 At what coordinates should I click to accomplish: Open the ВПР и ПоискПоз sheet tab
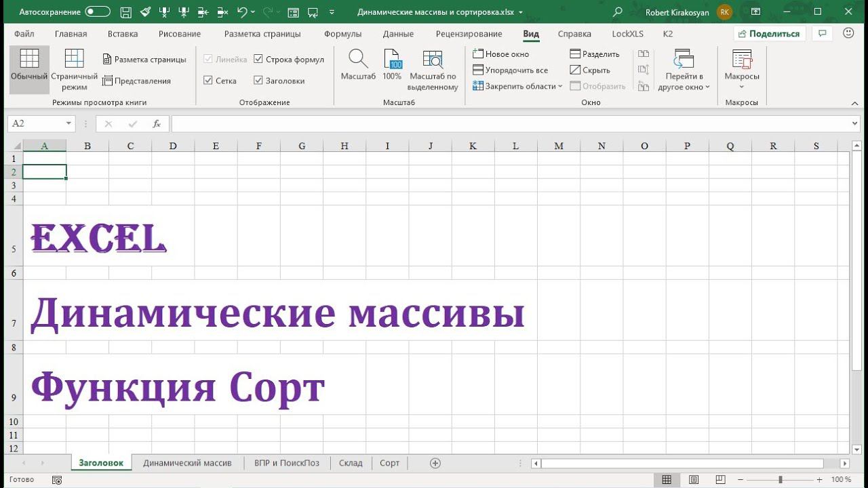coord(287,463)
